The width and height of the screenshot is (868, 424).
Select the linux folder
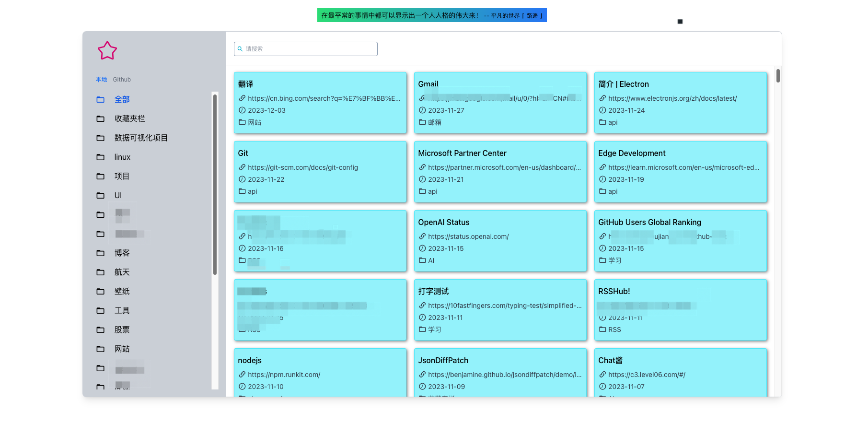tap(122, 157)
